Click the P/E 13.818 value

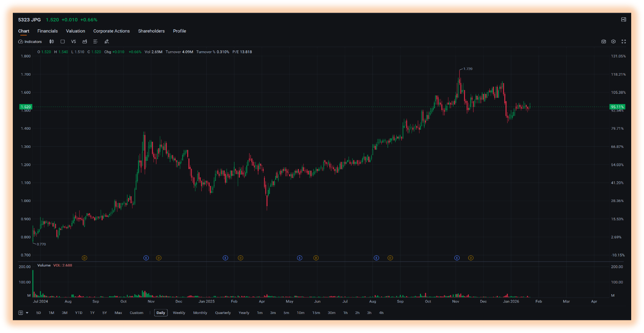[242, 52]
